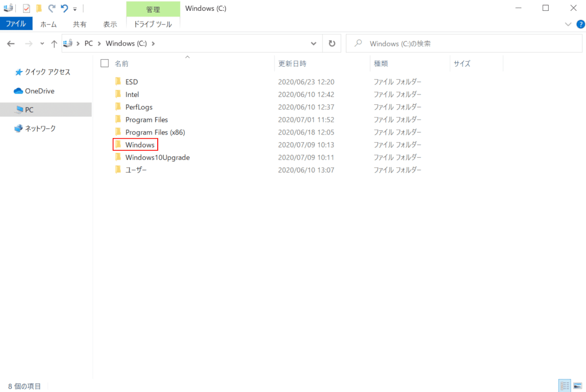Click Windows (C:) in the address breadcrumb

(x=126, y=43)
